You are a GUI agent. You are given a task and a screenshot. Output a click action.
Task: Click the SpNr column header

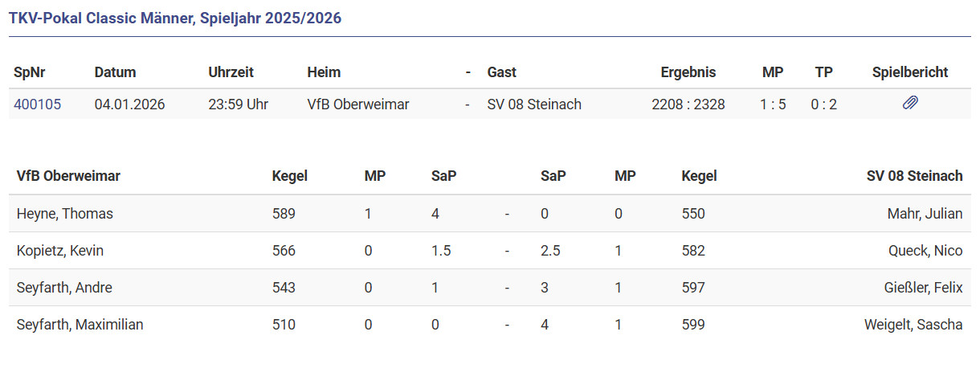pos(30,72)
